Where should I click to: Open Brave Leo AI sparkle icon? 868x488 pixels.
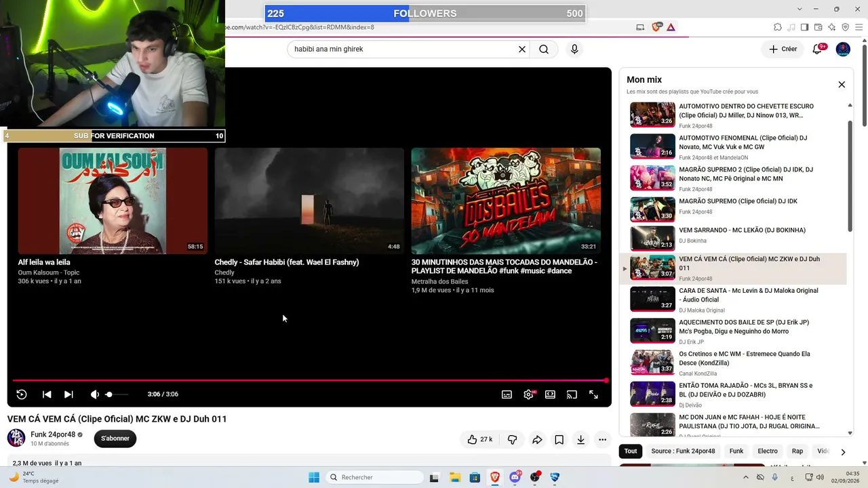pyautogui.click(x=831, y=27)
